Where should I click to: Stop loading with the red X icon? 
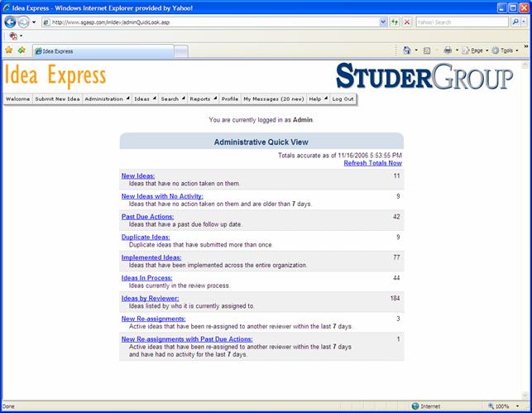click(x=407, y=22)
